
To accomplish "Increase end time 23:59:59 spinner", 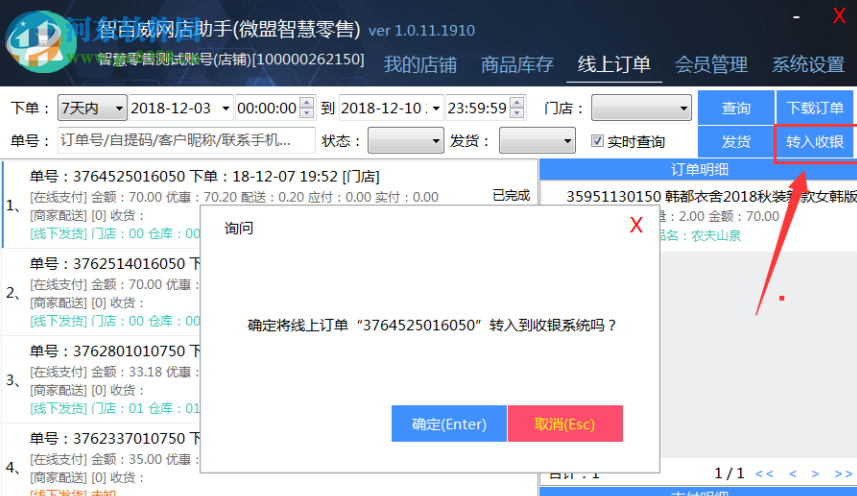I will [x=516, y=102].
